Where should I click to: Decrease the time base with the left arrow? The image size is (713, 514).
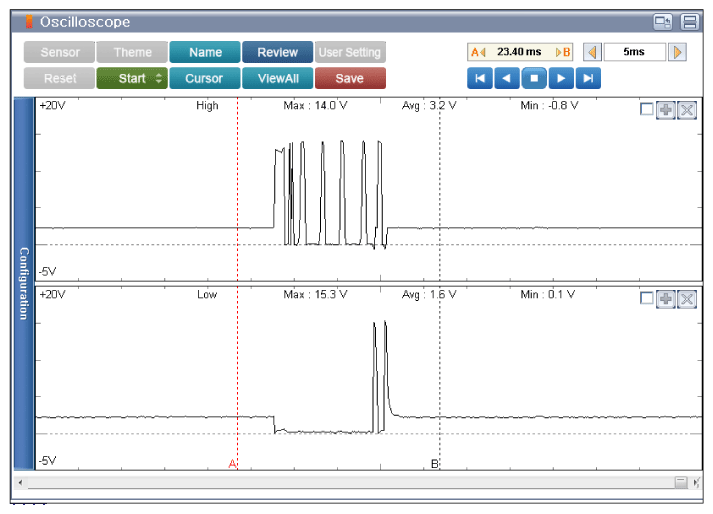click(592, 52)
